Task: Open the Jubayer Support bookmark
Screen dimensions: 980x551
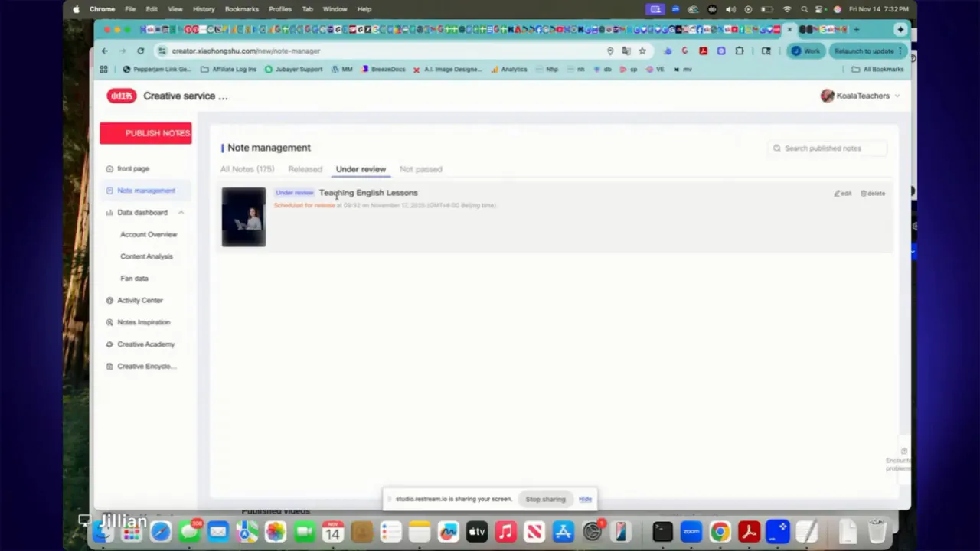Action: pyautogui.click(x=293, y=70)
